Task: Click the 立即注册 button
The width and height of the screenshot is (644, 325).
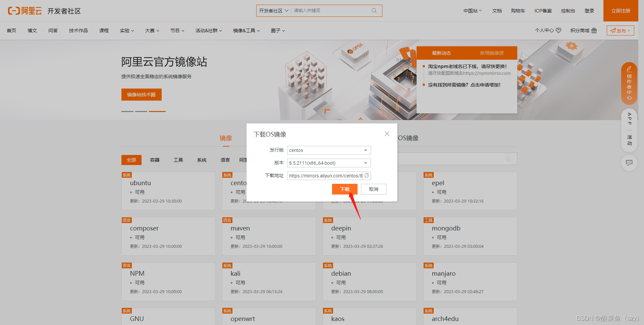Action: pyautogui.click(x=621, y=11)
